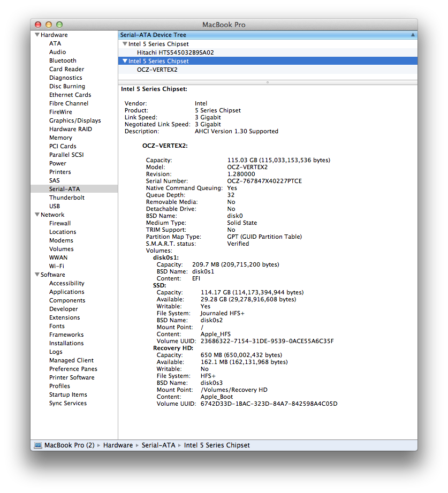Select USB in the sidebar
This screenshot has height=493, width=448.
55,206
